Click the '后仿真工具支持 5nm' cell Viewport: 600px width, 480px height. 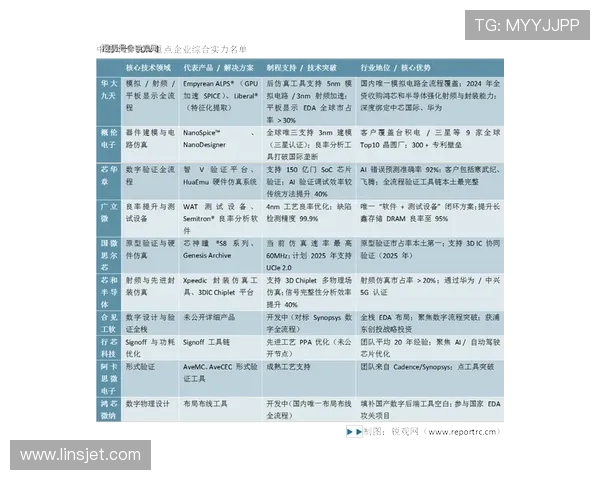click(309, 101)
